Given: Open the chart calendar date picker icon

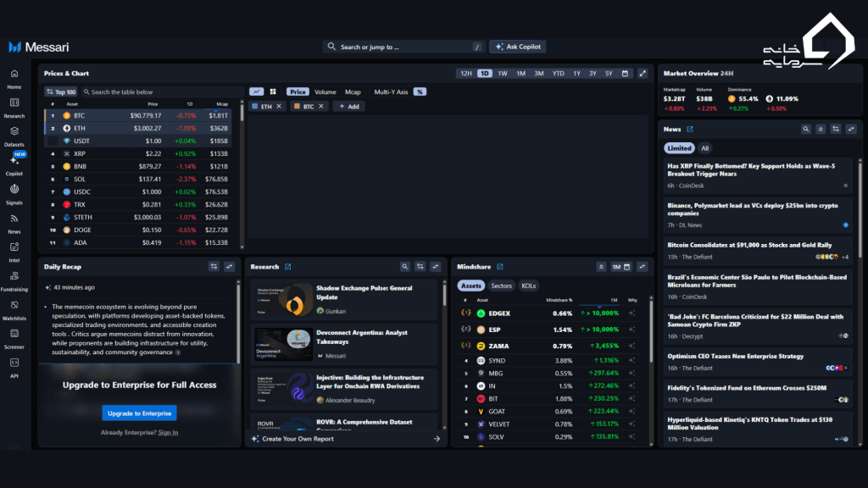Looking at the screenshot, I should coord(626,74).
